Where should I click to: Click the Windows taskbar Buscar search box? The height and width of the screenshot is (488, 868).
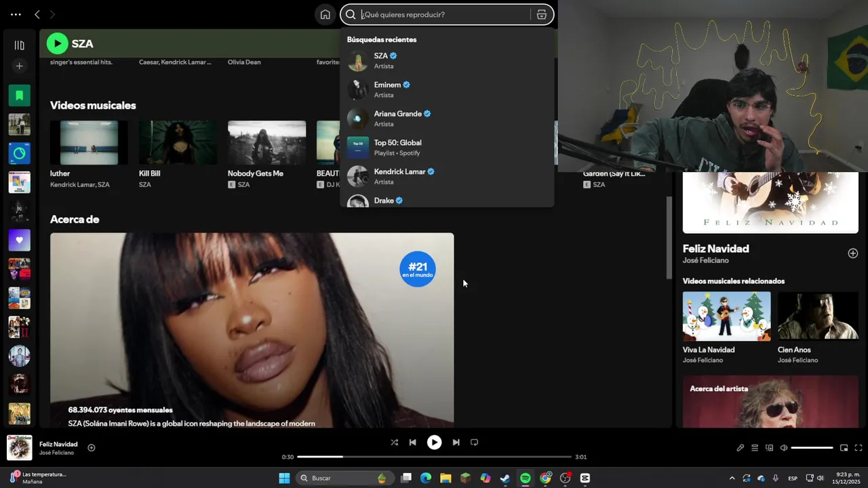click(x=344, y=478)
